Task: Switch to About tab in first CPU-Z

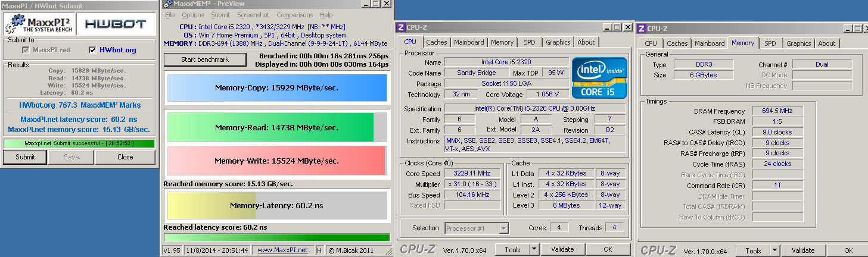Action: click(586, 42)
